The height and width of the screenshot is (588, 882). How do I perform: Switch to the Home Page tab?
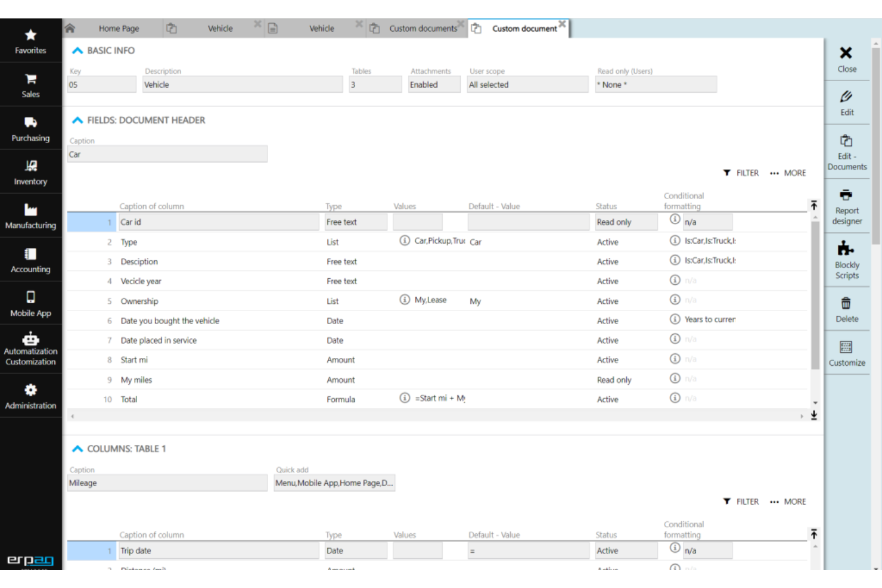point(119,28)
